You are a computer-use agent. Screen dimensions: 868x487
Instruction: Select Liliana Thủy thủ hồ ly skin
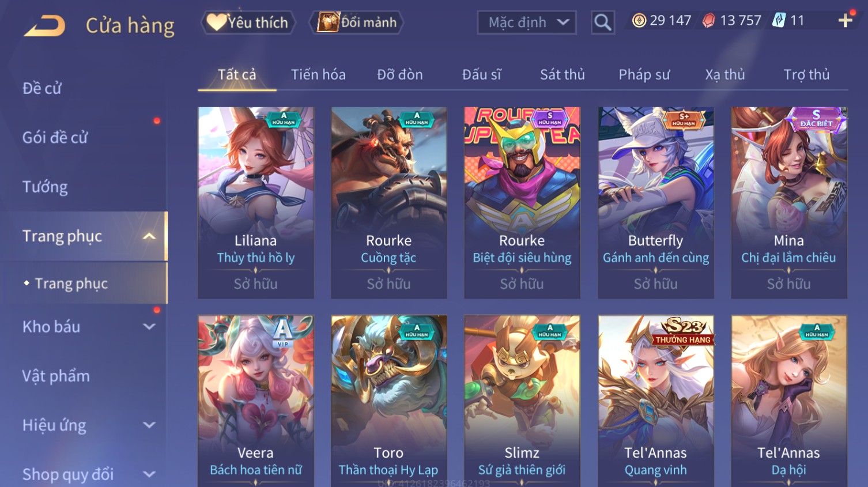(256, 202)
